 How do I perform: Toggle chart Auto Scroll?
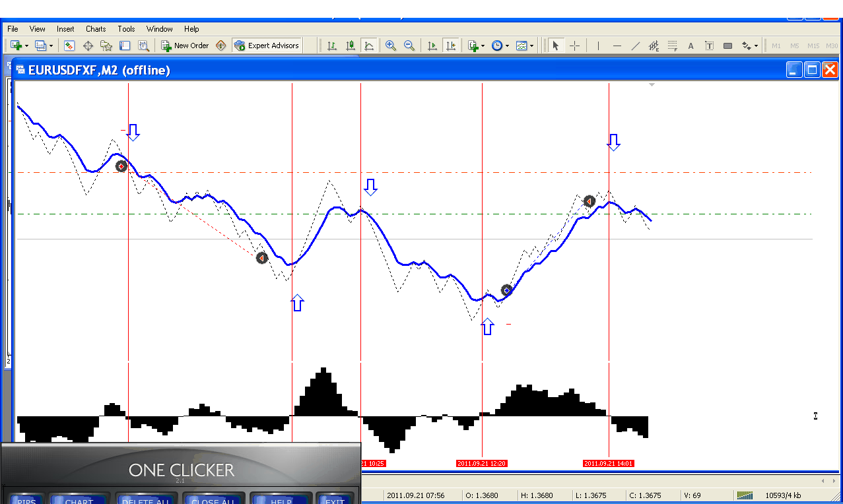tap(432, 46)
